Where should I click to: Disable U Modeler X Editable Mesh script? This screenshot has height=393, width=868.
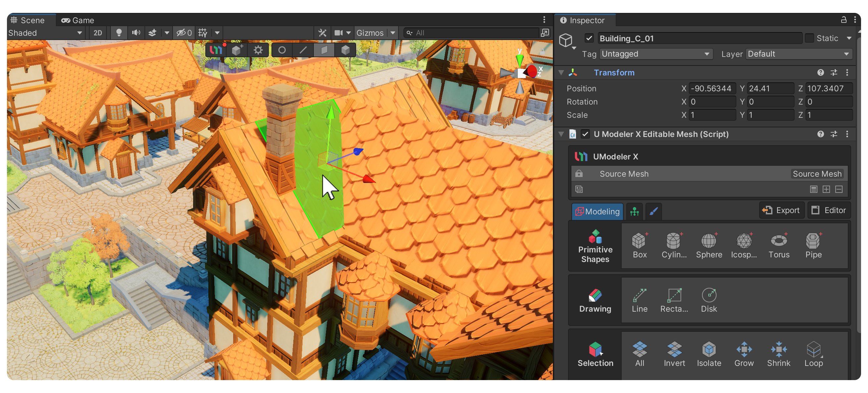585,134
